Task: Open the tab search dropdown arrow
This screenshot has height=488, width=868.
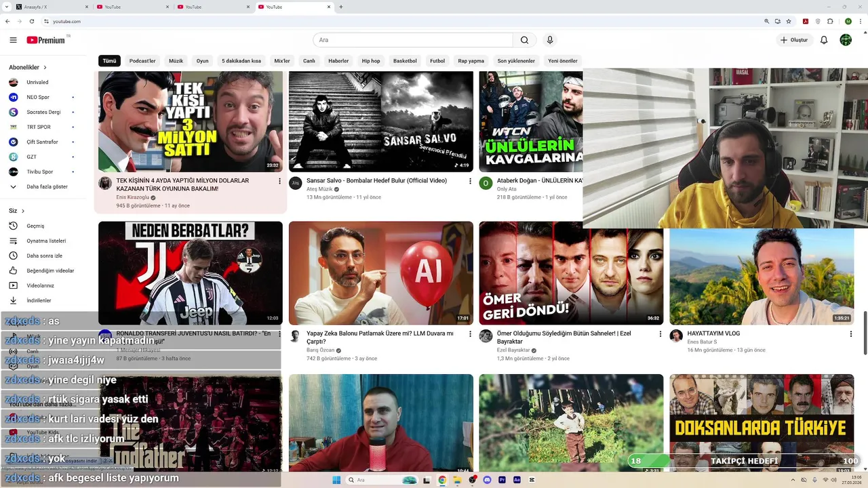Action: (6, 7)
